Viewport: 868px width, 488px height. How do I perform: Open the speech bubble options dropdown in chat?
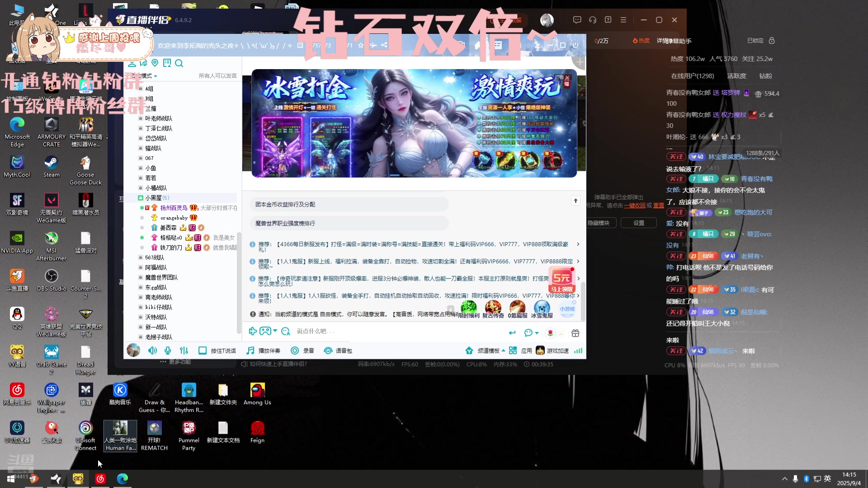(x=531, y=333)
